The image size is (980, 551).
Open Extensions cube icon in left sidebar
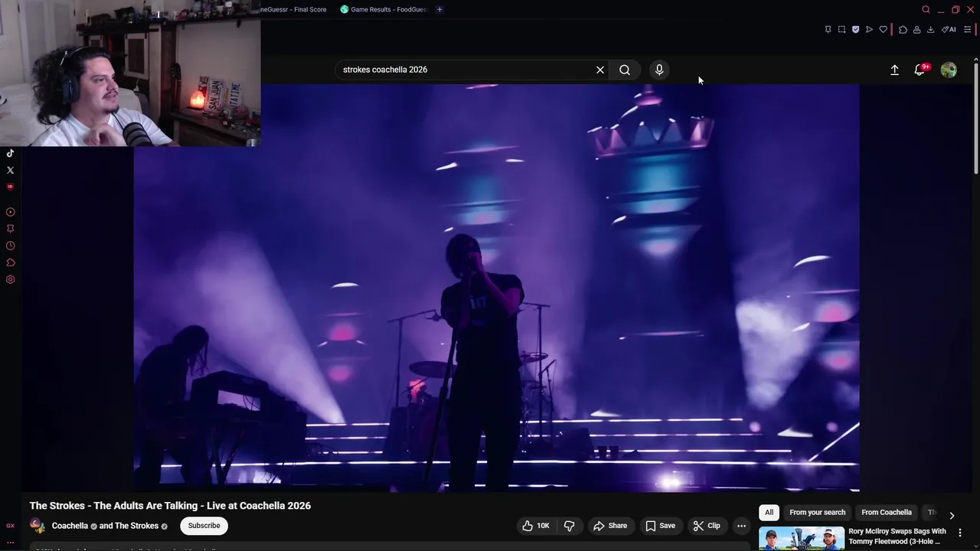tap(10, 262)
